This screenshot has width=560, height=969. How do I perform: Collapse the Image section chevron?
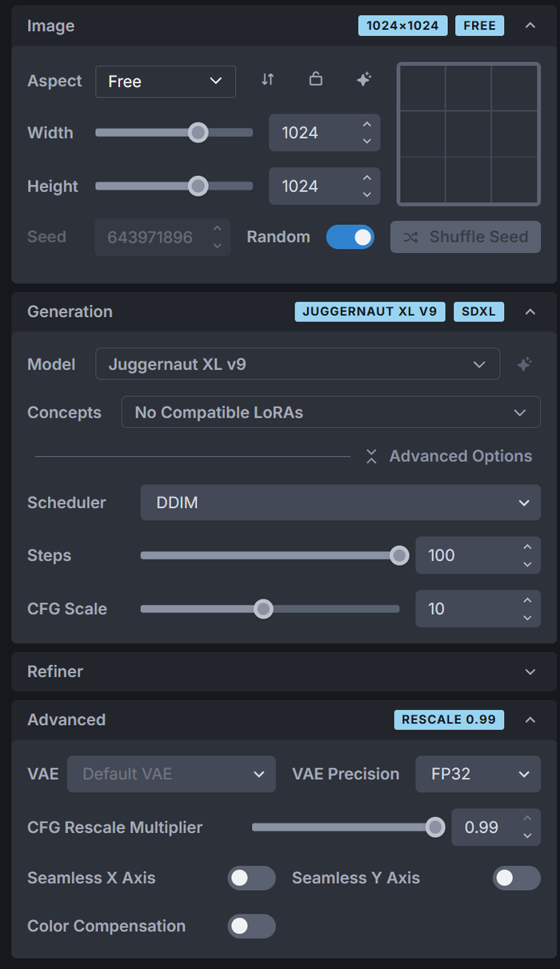530,26
